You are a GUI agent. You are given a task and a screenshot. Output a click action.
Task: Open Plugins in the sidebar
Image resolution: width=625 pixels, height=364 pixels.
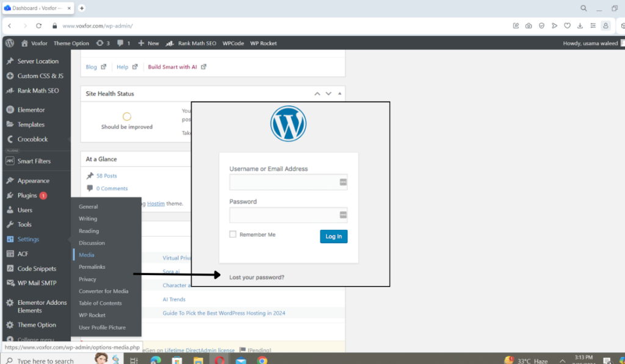tap(27, 196)
